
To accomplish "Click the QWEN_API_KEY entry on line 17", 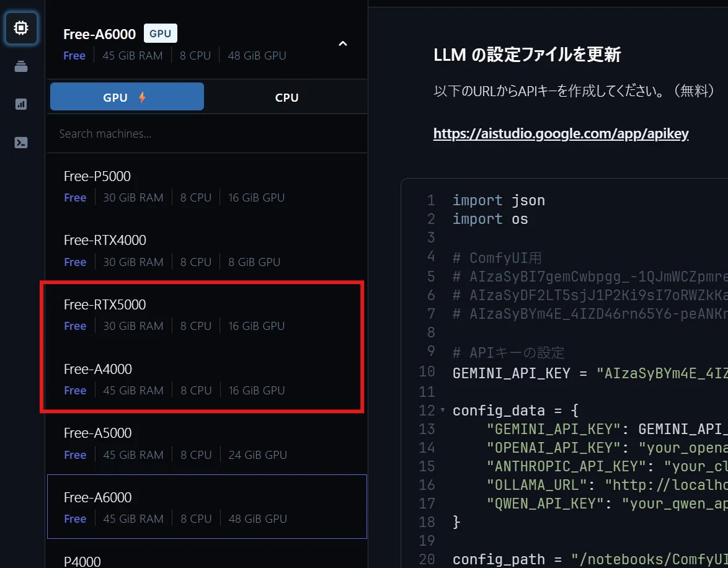I will (x=607, y=504).
